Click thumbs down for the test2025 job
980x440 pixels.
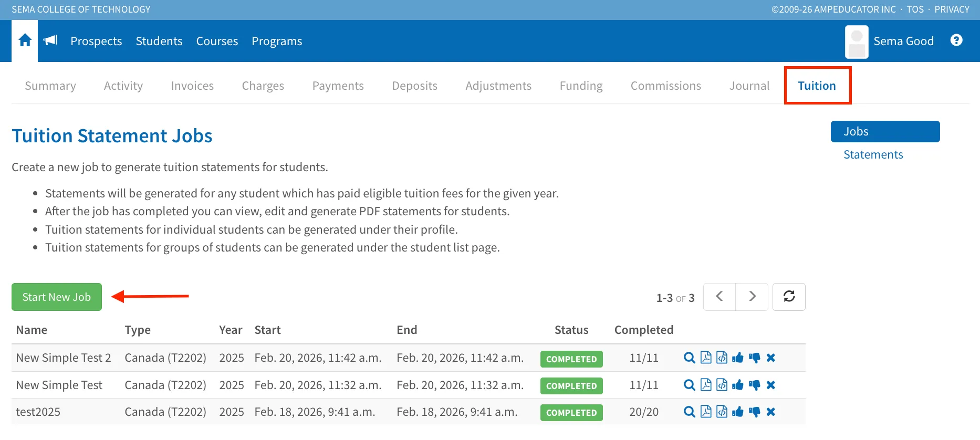755,412
